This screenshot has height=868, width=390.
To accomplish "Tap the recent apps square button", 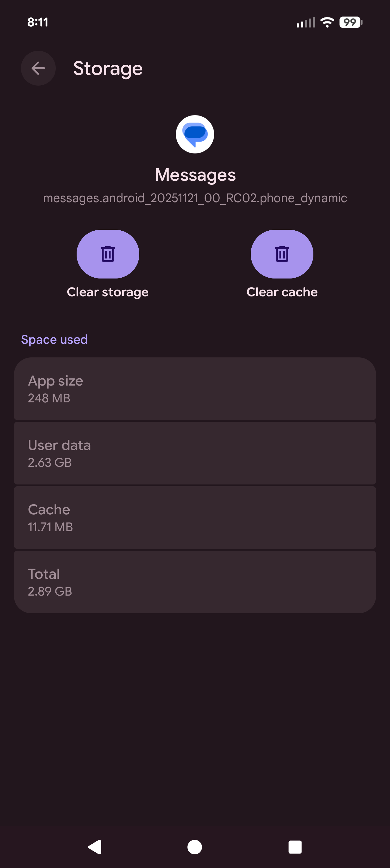I will click(x=295, y=847).
